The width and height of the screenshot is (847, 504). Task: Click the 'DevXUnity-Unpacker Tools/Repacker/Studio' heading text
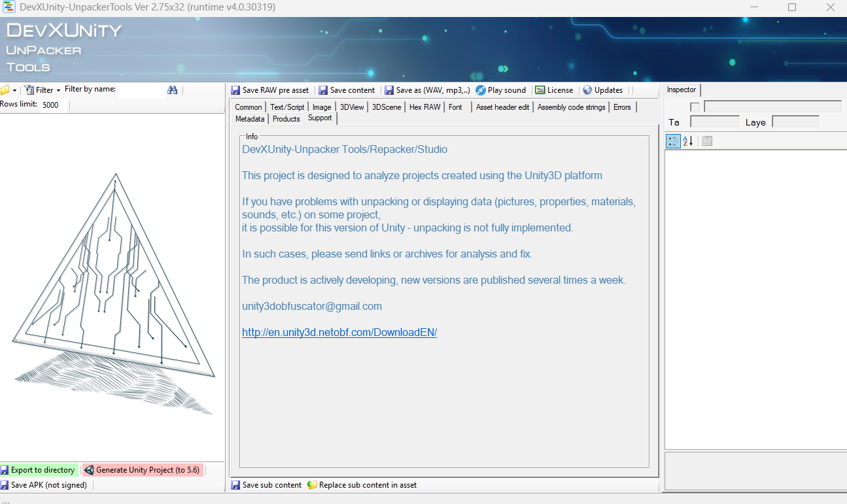pos(345,149)
